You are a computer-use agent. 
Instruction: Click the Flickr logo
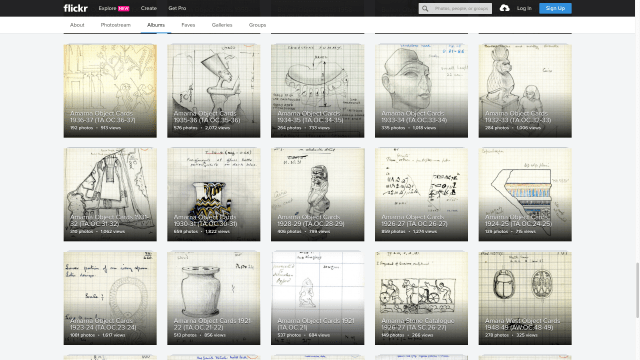point(76,8)
